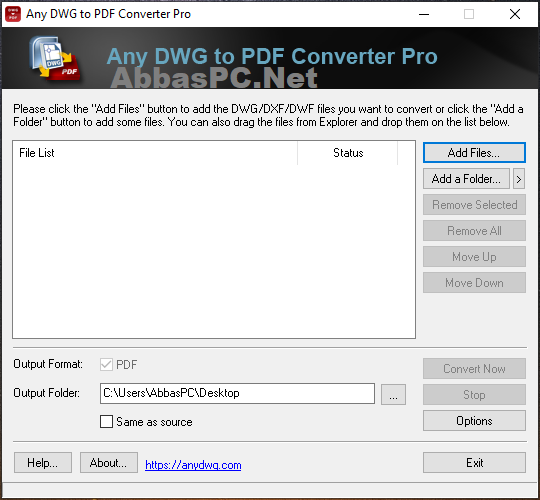Enable the Same as source checkbox
540x500 pixels.
tap(106, 421)
